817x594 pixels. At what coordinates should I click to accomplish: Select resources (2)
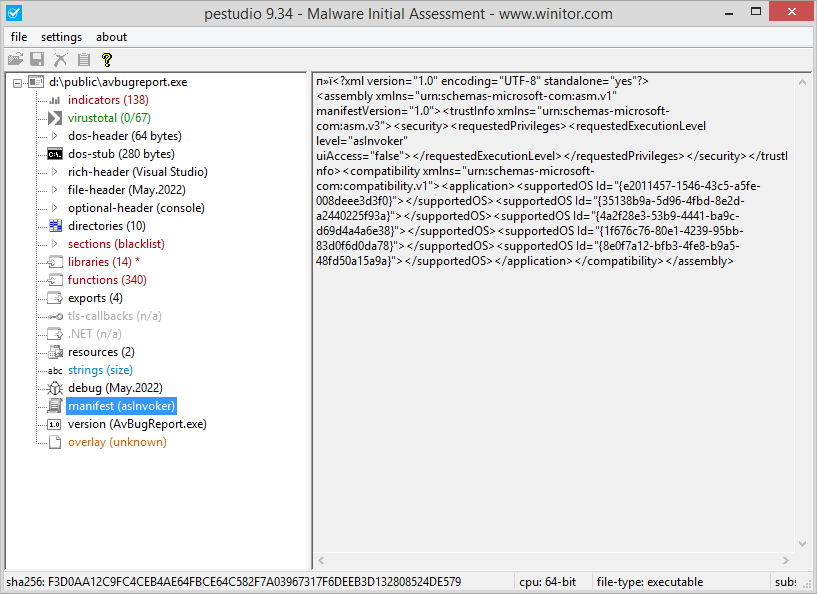[101, 352]
